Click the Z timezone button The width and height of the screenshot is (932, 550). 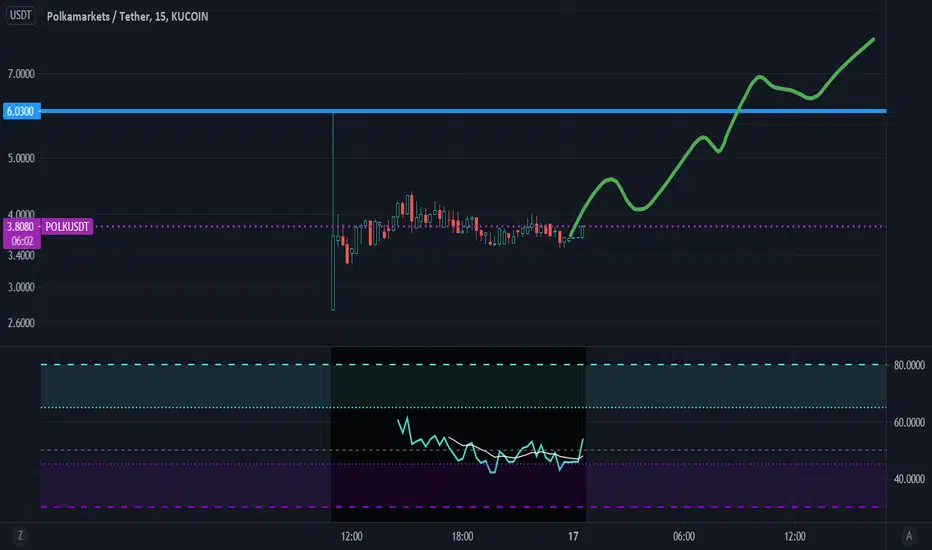[20, 536]
